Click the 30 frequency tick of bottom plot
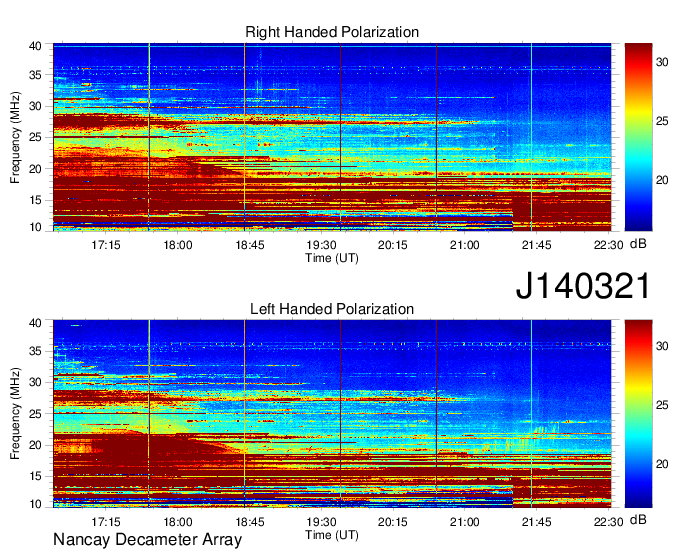 point(35,382)
